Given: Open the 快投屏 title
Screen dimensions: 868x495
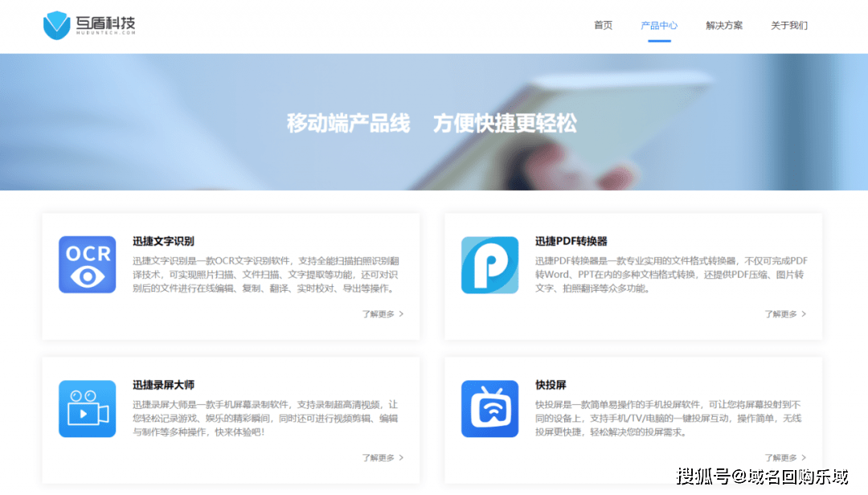Looking at the screenshot, I should click(551, 385).
